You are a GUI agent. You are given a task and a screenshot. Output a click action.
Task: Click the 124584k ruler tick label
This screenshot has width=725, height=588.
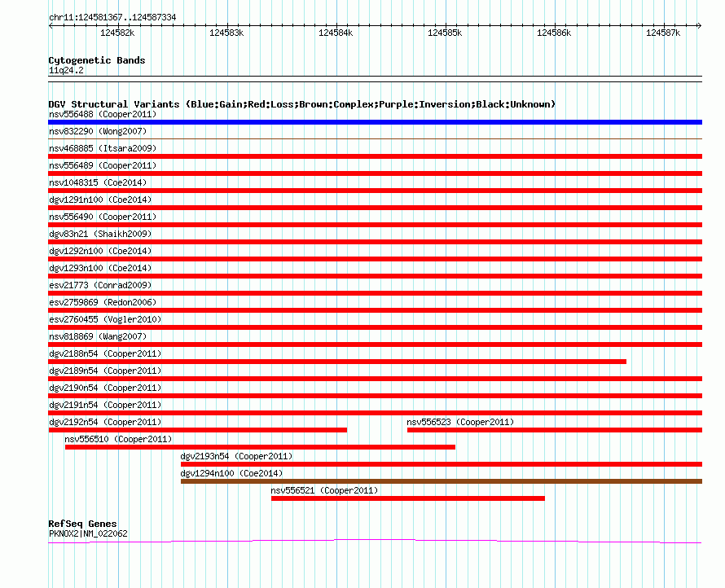click(x=336, y=33)
